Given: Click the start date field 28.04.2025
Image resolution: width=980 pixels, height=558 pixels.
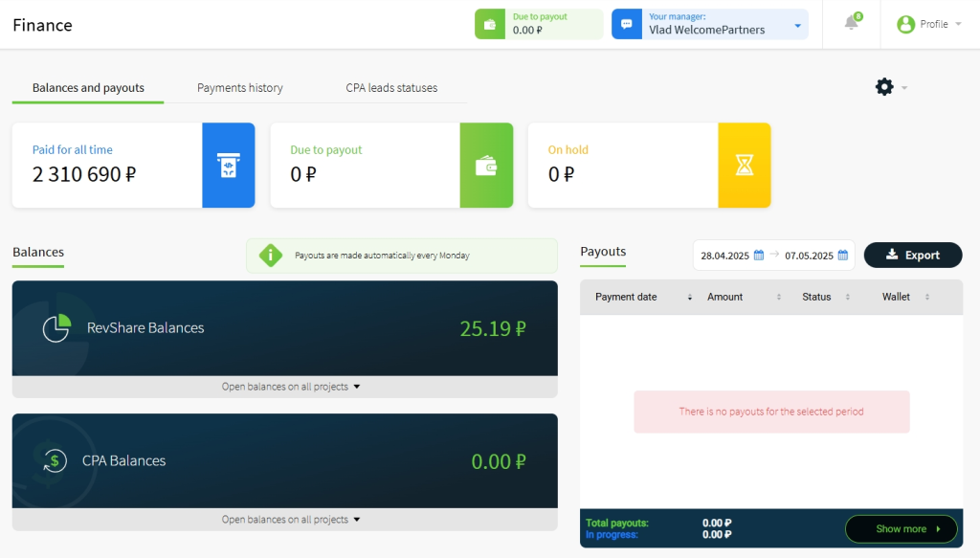Looking at the screenshot, I should click(725, 256).
